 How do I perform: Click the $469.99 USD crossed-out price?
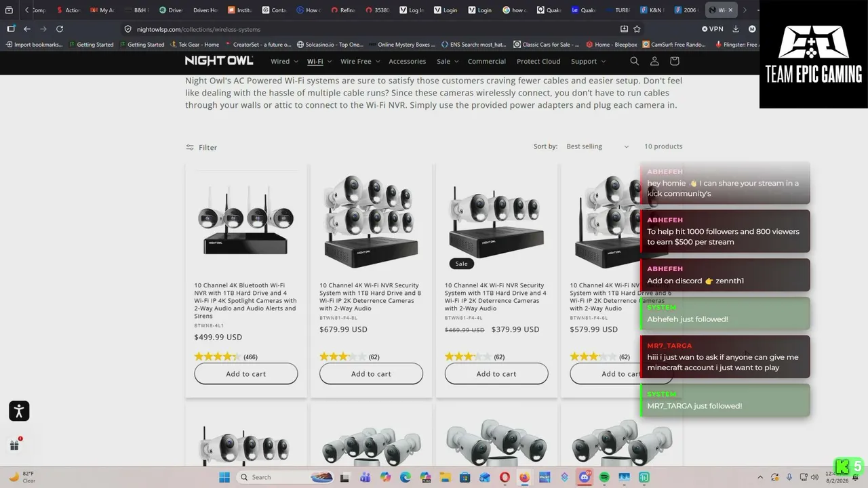click(465, 330)
